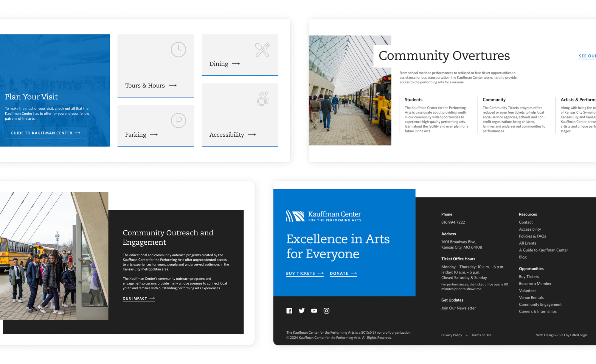Open the Privacy Policy link
This screenshot has width=596, height=364.
(451, 335)
